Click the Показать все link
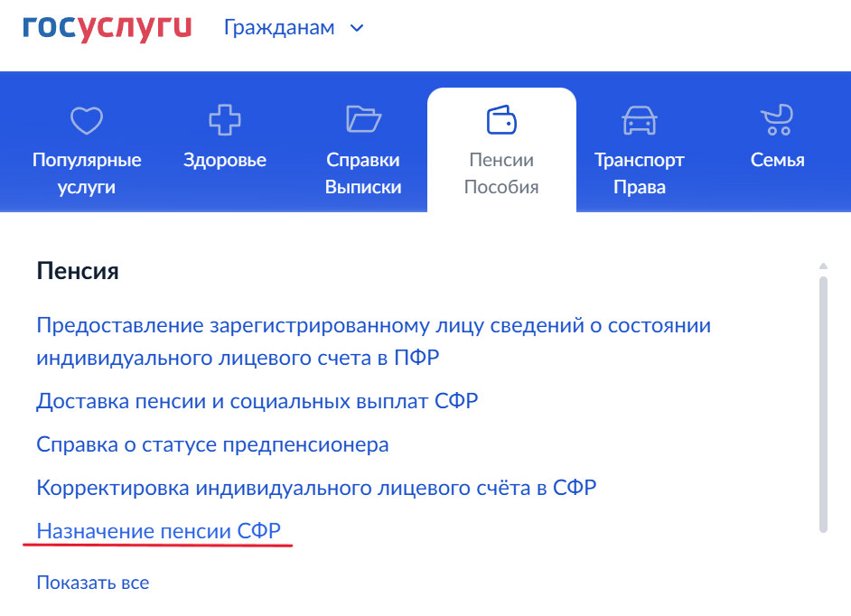The height and width of the screenshot is (616, 851). tap(93, 583)
